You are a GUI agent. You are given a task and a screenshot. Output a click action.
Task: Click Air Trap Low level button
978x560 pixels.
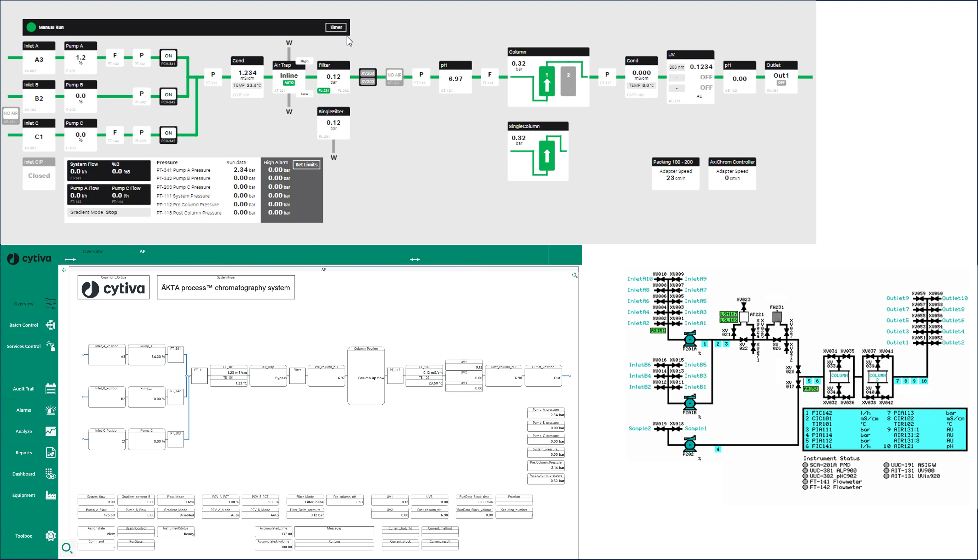(x=304, y=94)
